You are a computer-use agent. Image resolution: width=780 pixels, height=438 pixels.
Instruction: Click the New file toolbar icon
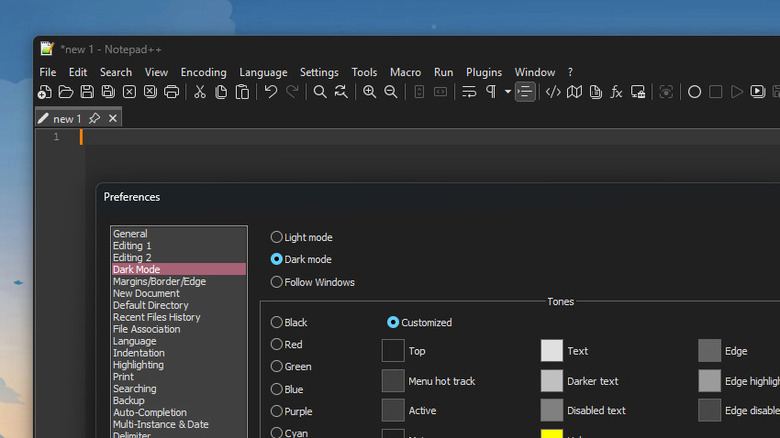45,92
